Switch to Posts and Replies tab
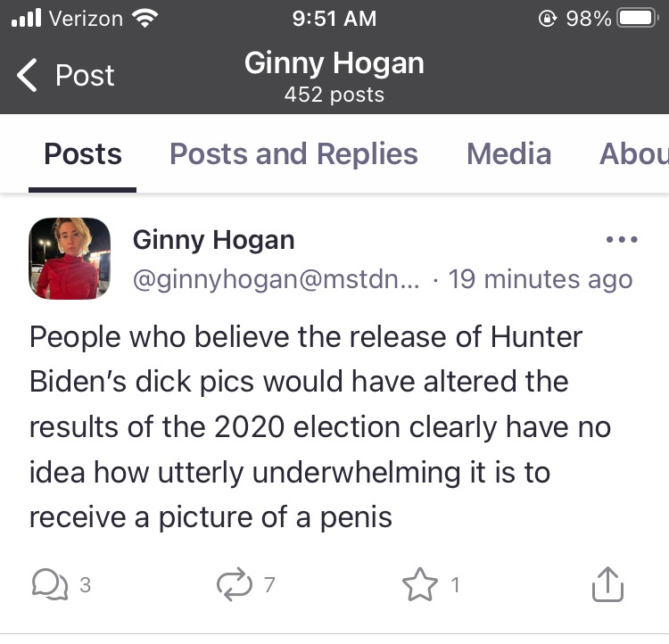The width and height of the screenshot is (669, 644). coord(293,153)
